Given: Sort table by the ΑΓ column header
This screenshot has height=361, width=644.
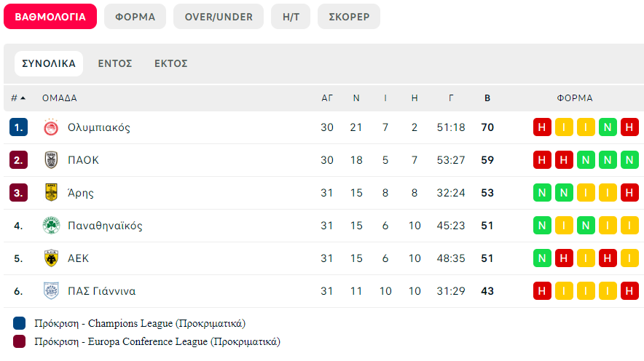Looking at the screenshot, I should click(x=327, y=98).
